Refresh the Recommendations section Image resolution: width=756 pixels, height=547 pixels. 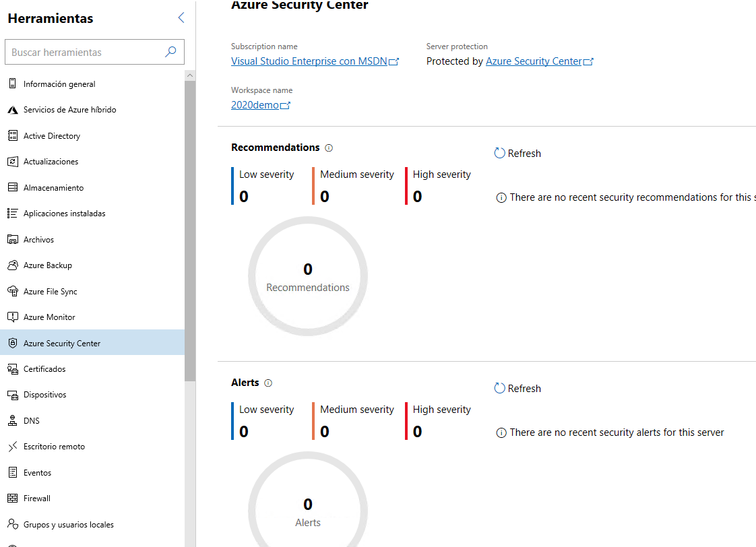click(517, 154)
